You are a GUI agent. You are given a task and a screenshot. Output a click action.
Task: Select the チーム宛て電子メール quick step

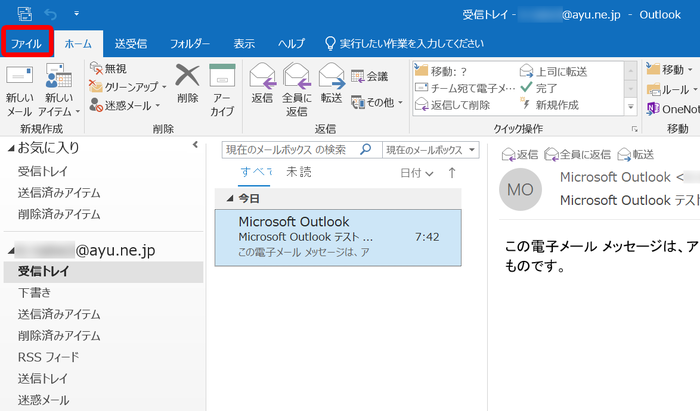click(465, 88)
